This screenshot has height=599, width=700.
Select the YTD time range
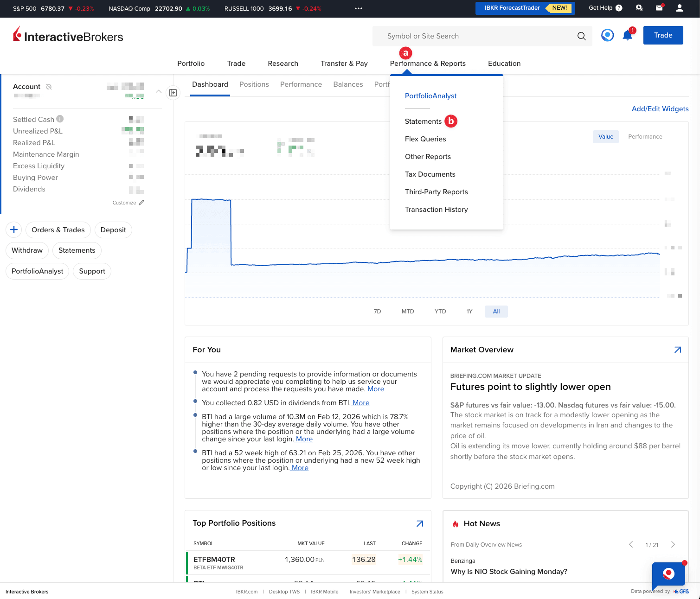440,311
